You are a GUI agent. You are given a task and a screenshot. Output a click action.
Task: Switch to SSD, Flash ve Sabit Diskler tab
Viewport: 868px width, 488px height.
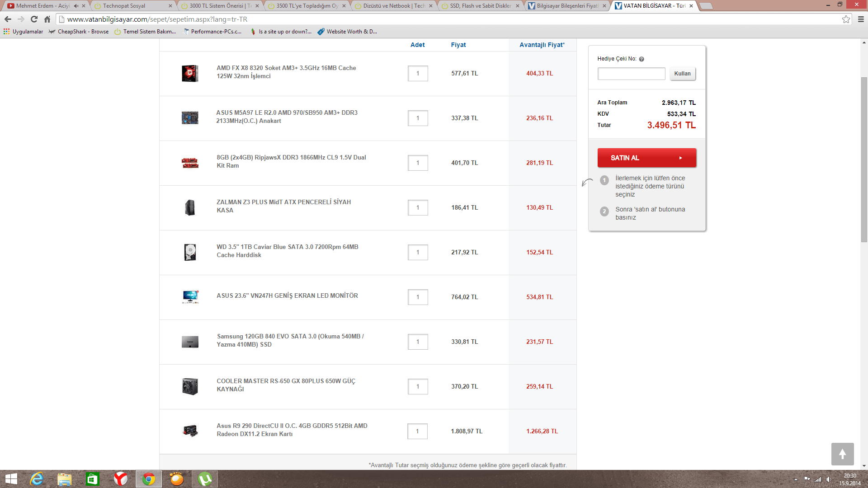tap(480, 6)
